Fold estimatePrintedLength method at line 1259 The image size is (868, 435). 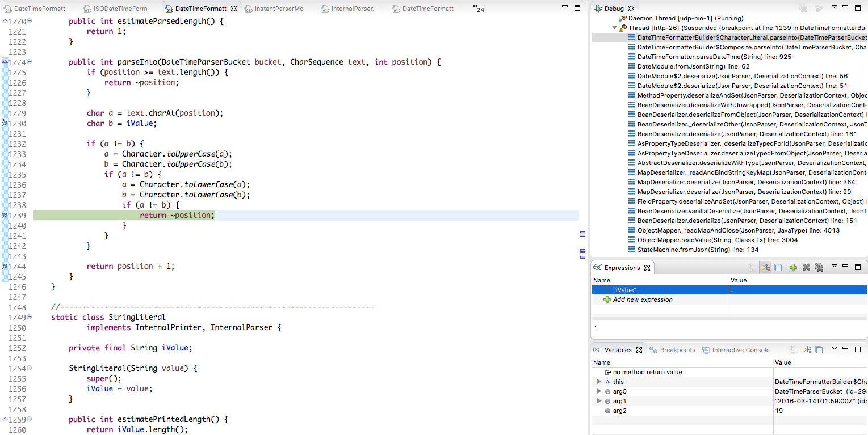pyautogui.click(x=30, y=419)
